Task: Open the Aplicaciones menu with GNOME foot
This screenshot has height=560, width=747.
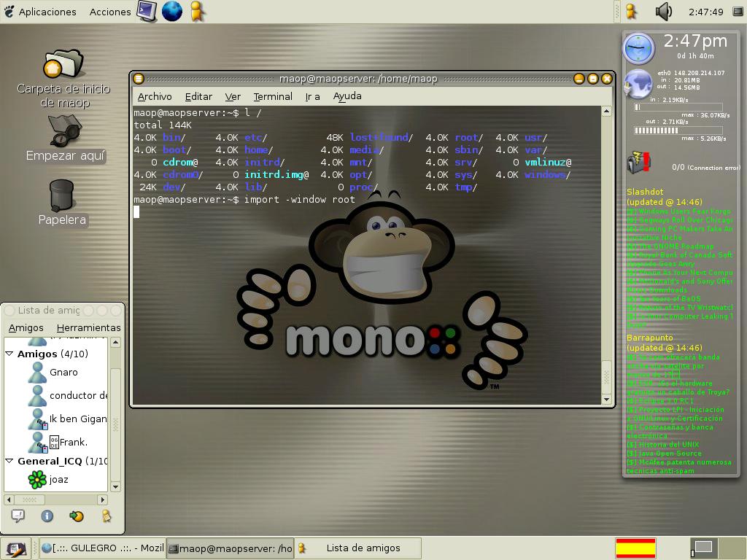Action: 40,12
